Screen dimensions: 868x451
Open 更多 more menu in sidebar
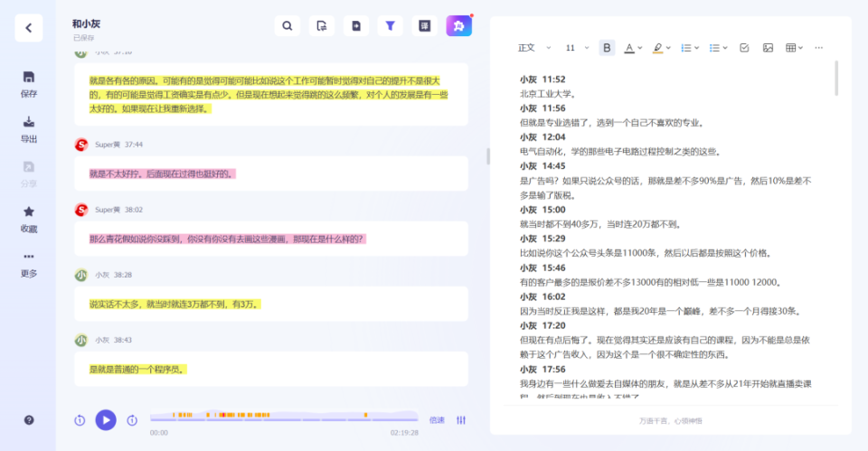29,258
